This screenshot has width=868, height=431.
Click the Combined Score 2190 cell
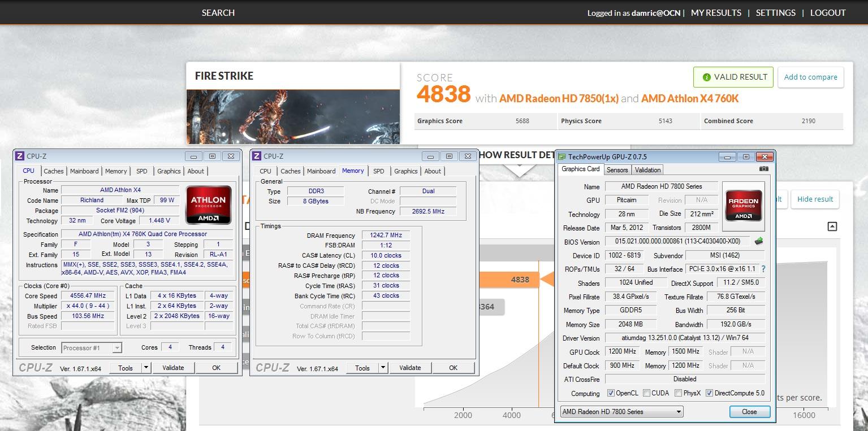click(x=772, y=121)
